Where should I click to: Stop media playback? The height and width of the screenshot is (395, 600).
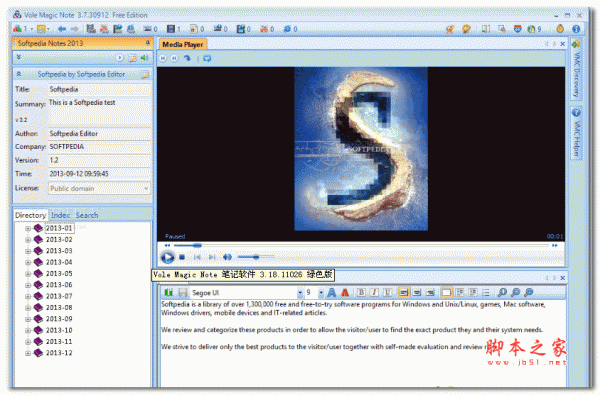[182, 257]
